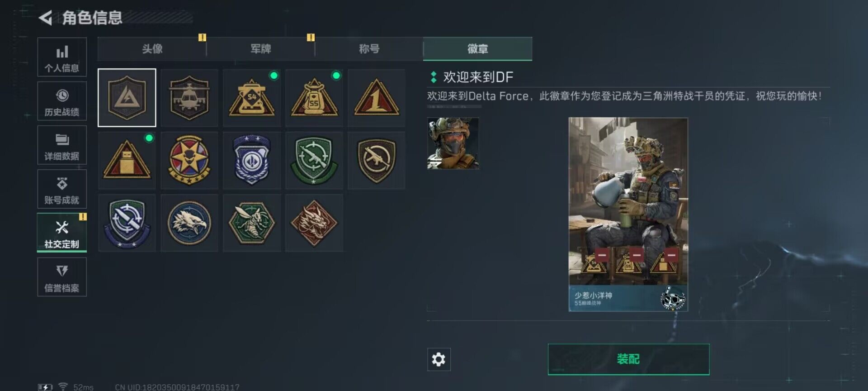
Task: Click the operator avatar thumbnail
Action: coord(453,143)
